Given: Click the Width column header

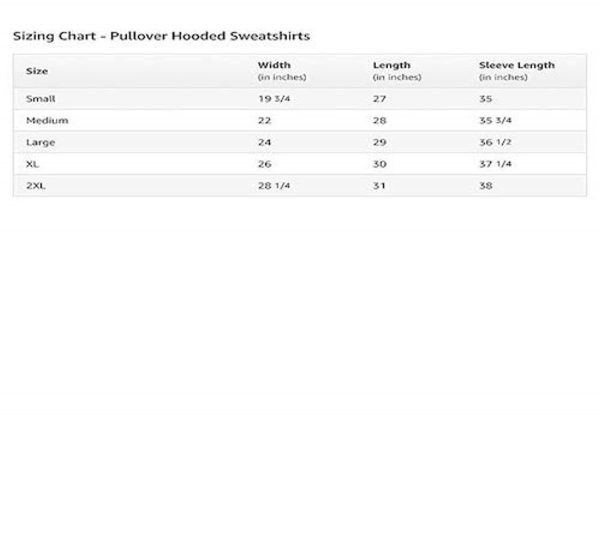Looking at the screenshot, I should click(x=274, y=66).
